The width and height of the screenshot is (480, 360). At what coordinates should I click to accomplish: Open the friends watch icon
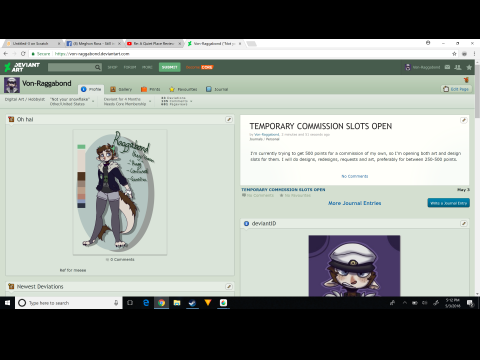(x=458, y=67)
